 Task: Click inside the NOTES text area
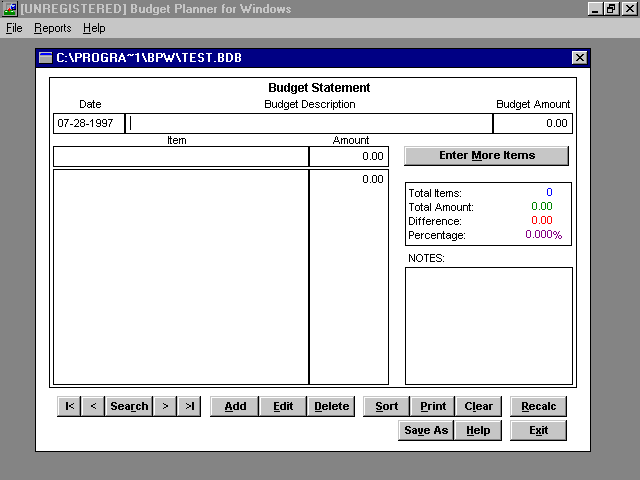488,325
